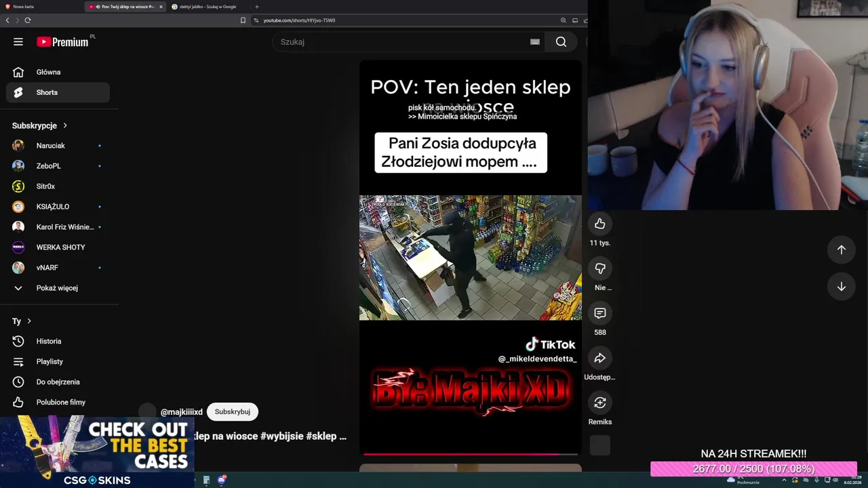Seek on the short's red progress bar

[x=470, y=454]
